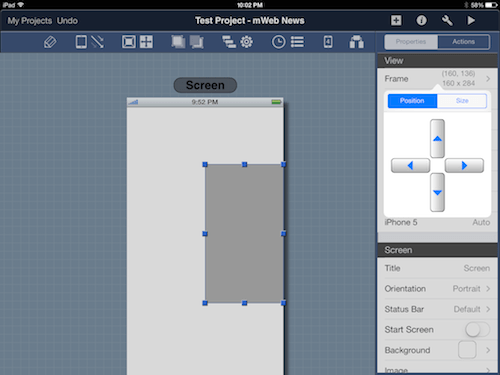Click the list lines icon
Screen dimensions: 500x375
(297, 42)
